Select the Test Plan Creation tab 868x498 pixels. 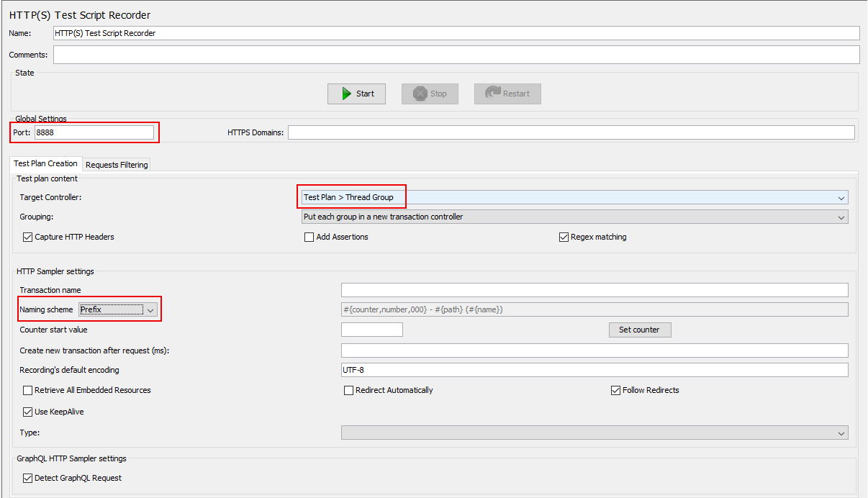(x=46, y=164)
